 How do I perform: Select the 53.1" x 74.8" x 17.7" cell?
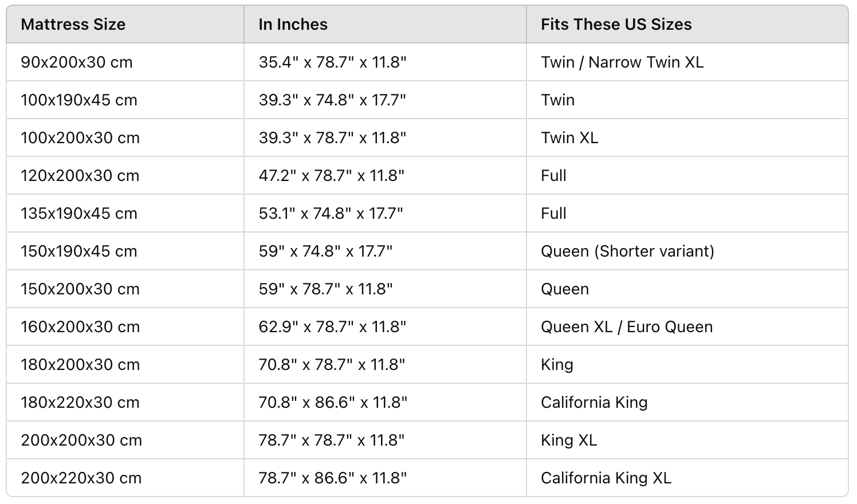pos(385,213)
